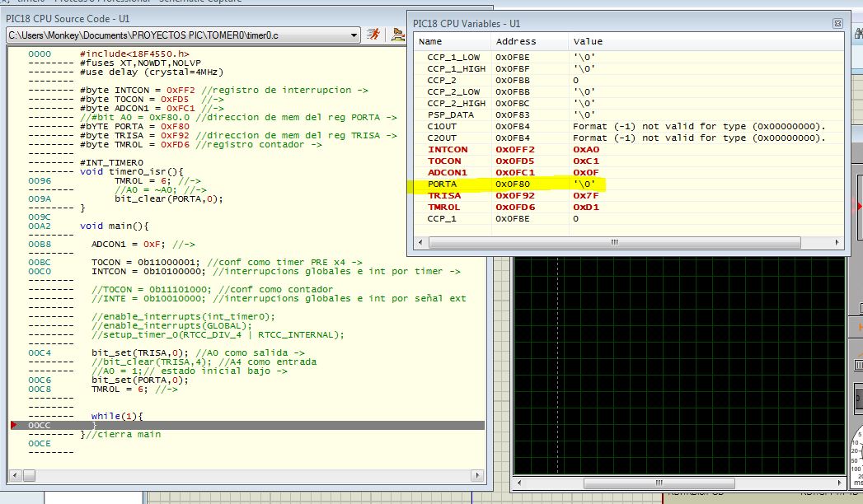The width and height of the screenshot is (863, 504).
Task: Click the 0x7F value of TRISA
Action: click(585, 196)
